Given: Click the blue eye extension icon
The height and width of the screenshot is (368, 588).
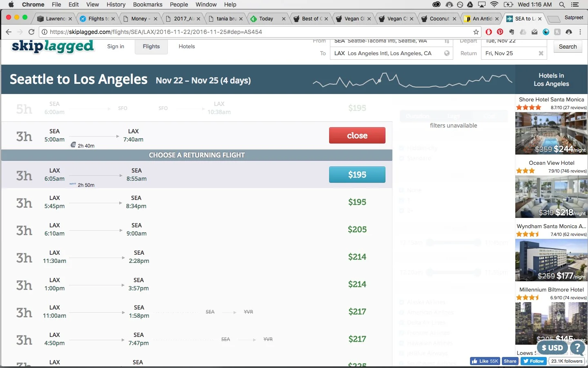Looking at the screenshot, I should click(546, 32).
